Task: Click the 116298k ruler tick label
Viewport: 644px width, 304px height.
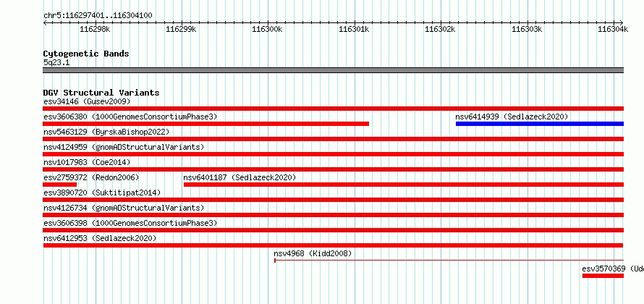Action: coord(95,29)
